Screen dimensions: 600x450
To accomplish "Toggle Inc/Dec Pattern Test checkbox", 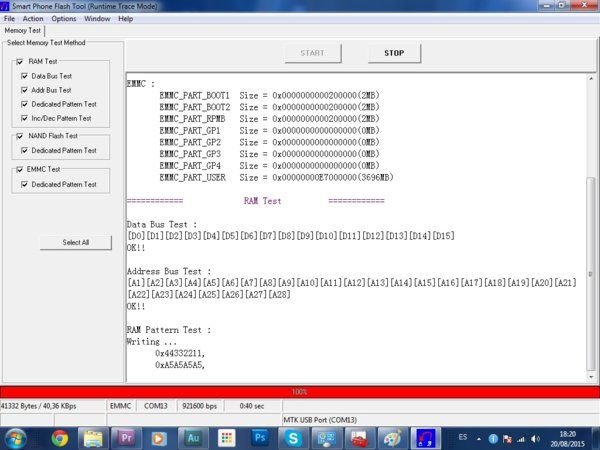I will (24, 118).
